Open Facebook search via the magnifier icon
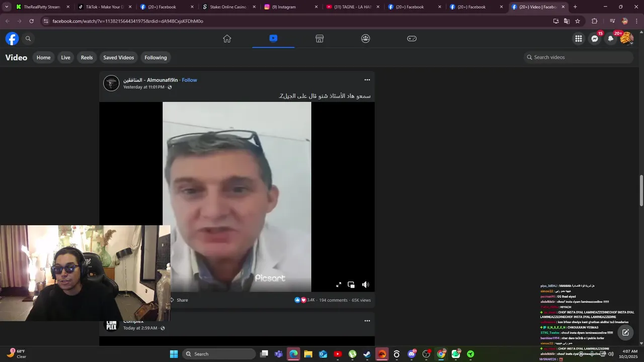Viewport: 644px width, 362px height. click(x=28, y=39)
